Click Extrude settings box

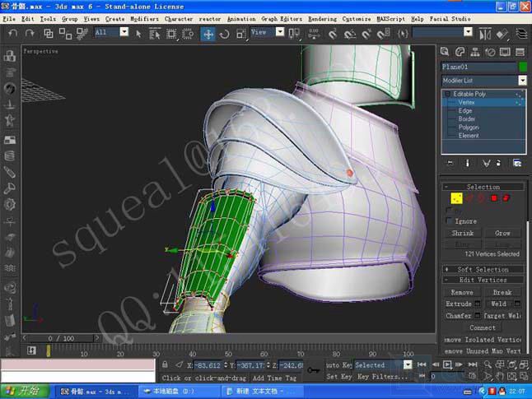point(478,303)
